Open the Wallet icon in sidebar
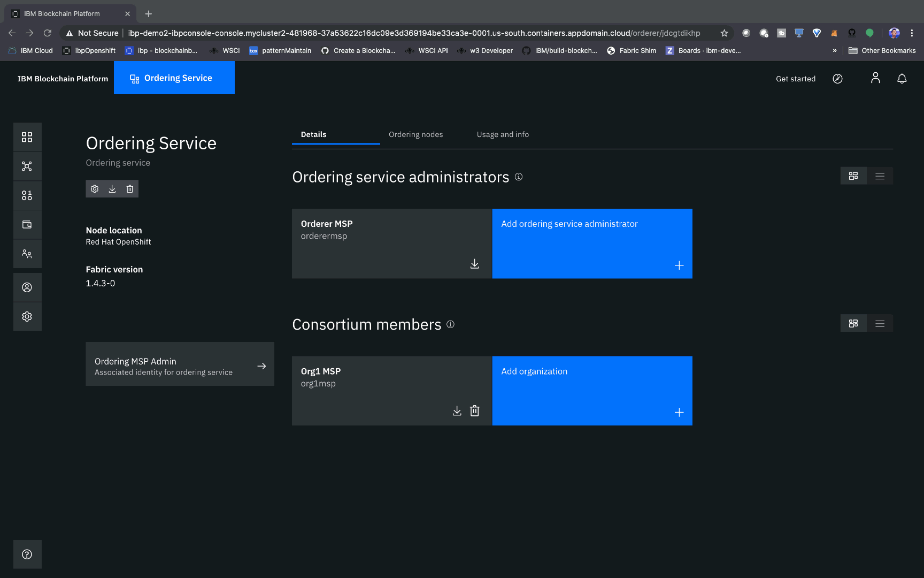Viewport: 924px width, 578px height. coord(27,225)
